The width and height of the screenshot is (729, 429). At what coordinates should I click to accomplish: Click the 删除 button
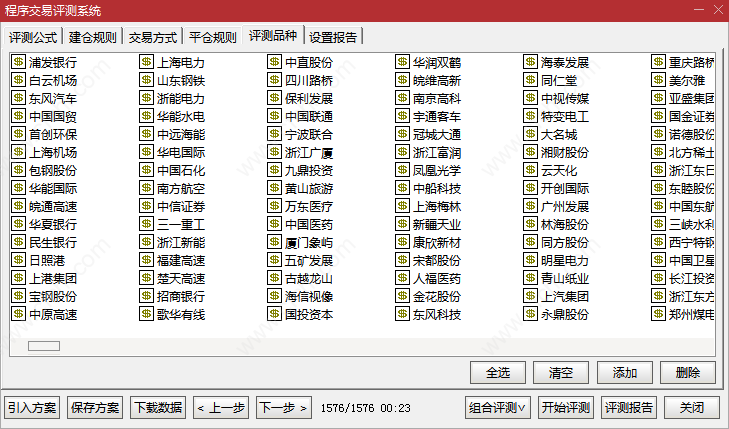pos(688,373)
